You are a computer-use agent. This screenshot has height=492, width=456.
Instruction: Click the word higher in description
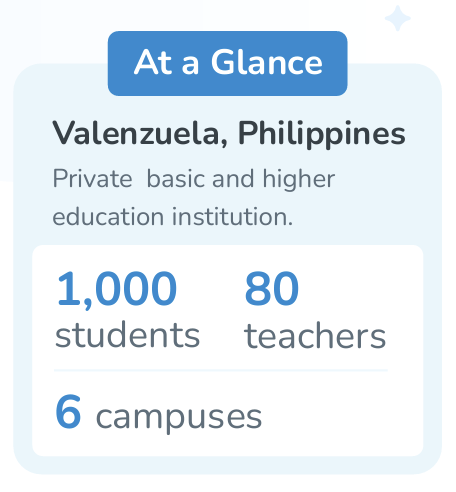tap(299, 180)
